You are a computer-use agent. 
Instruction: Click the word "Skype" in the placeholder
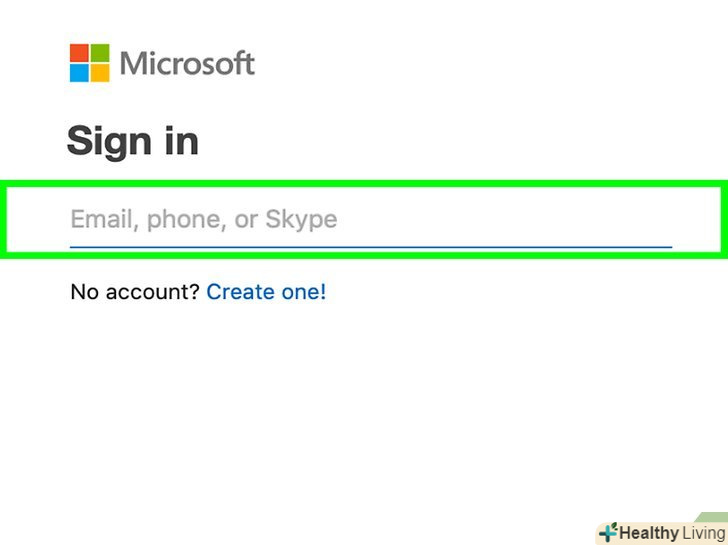pyautogui.click(x=301, y=219)
